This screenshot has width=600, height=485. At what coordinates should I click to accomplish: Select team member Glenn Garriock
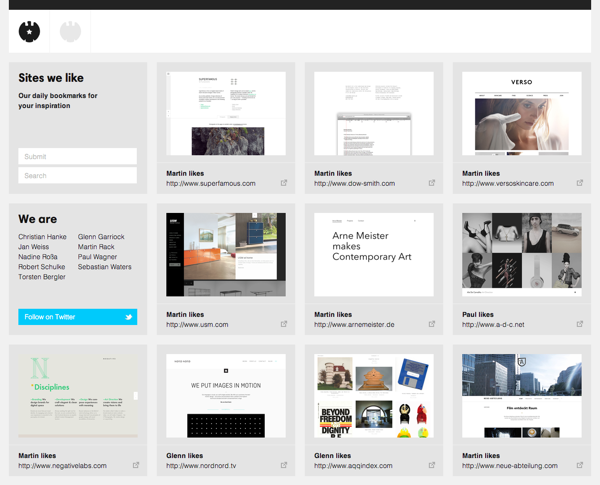[x=101, y=237]
